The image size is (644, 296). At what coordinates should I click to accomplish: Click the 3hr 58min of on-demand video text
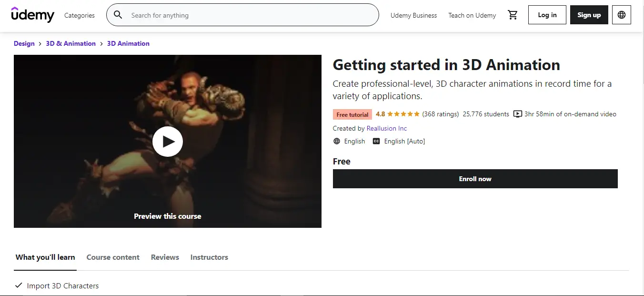click(x=570, y=114)
